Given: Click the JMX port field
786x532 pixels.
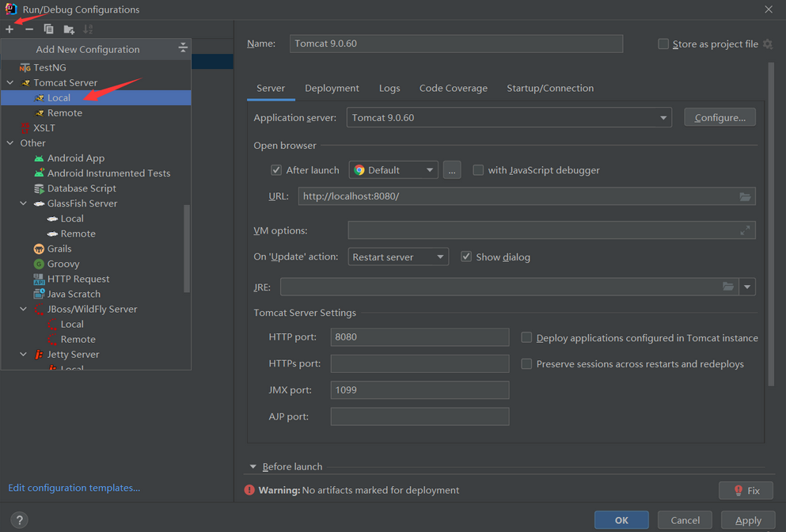Looking at the screenshot, I should [x=420, y=390].
